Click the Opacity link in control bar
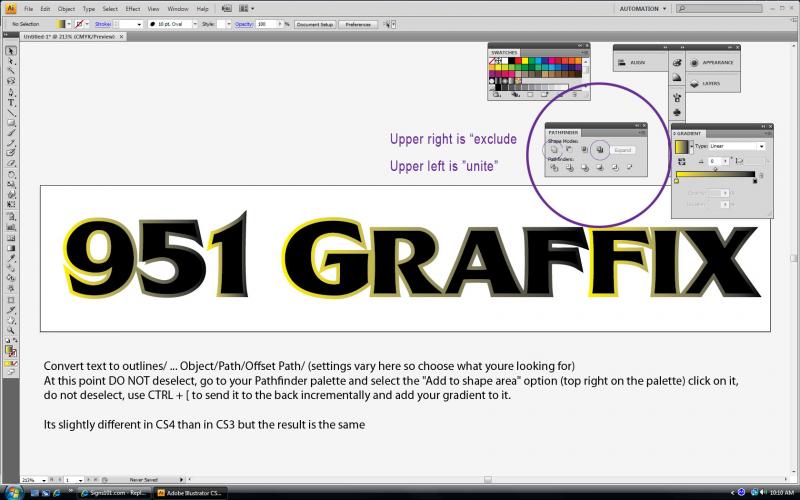Screen dimensions: 800x500 pos(244,24)
